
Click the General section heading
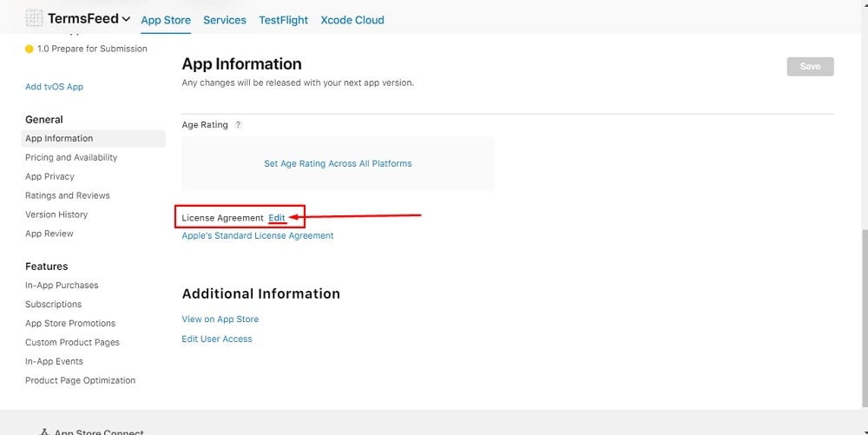43,120
